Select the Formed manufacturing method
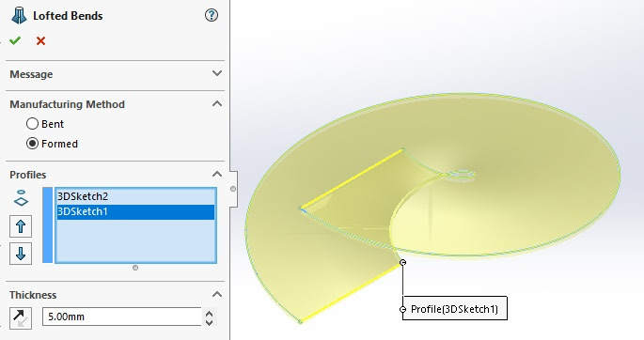Screen dimensions: 644x340 click(x=33, y=143)
